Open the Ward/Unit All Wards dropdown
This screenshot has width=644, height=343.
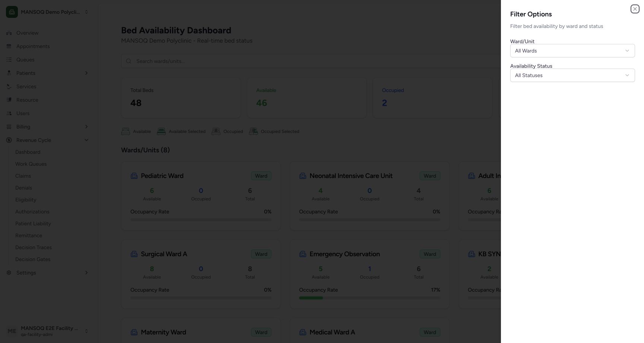point(572,51)
